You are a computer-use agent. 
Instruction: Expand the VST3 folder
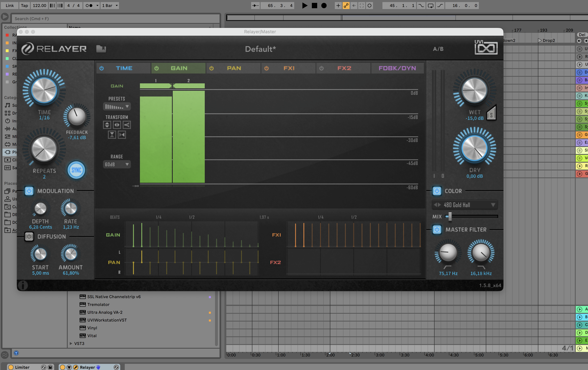71,343
